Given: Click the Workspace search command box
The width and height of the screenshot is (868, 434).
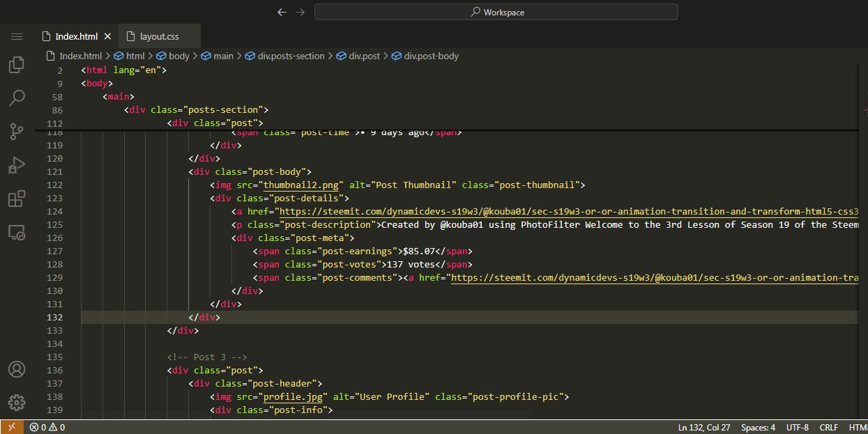Looking at the screenshot, I should tap(496, 12).
